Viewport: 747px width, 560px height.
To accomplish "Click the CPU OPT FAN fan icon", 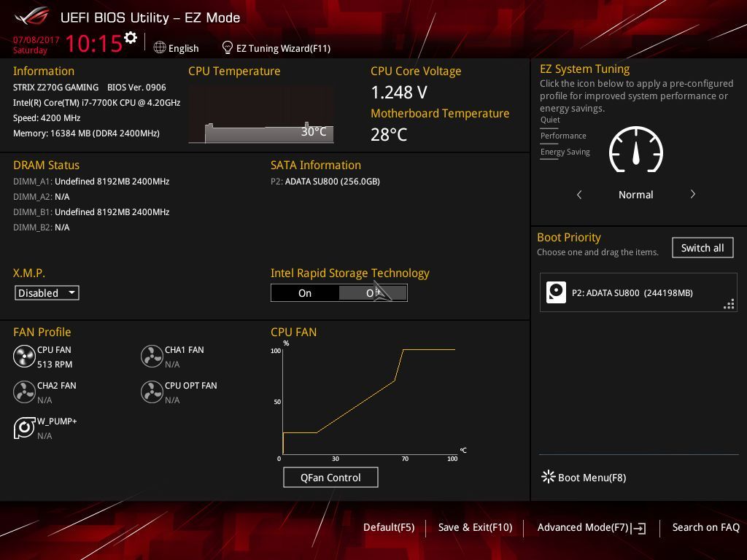I will (x=152, y=392).
